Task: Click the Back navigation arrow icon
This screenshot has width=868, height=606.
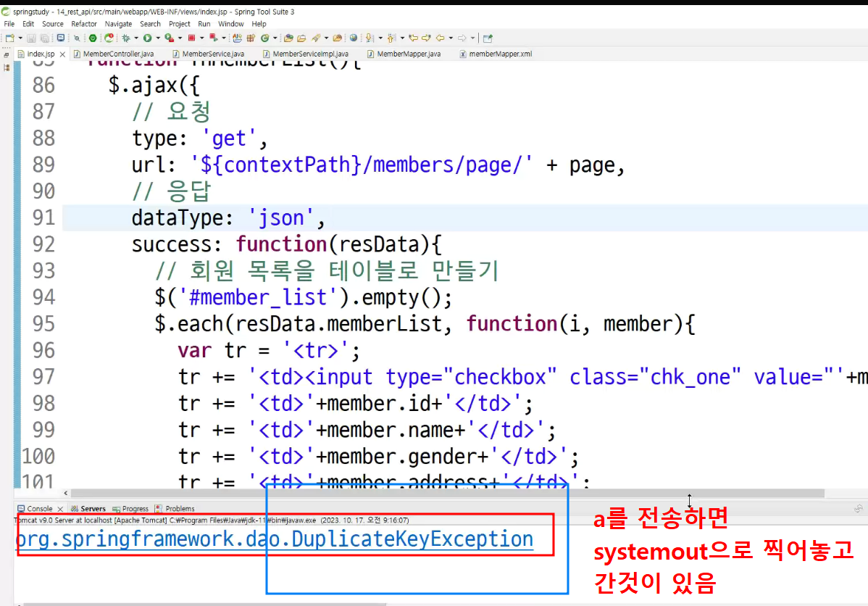Action: [x=440, y=38]
